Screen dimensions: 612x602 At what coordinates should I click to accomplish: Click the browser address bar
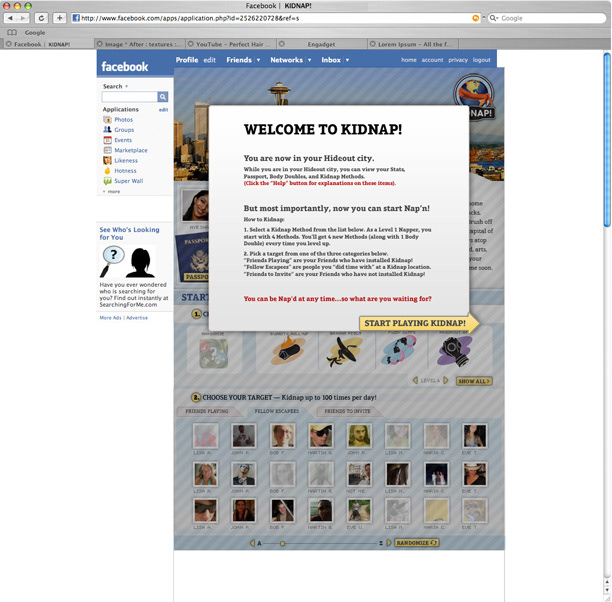point(276,18)
